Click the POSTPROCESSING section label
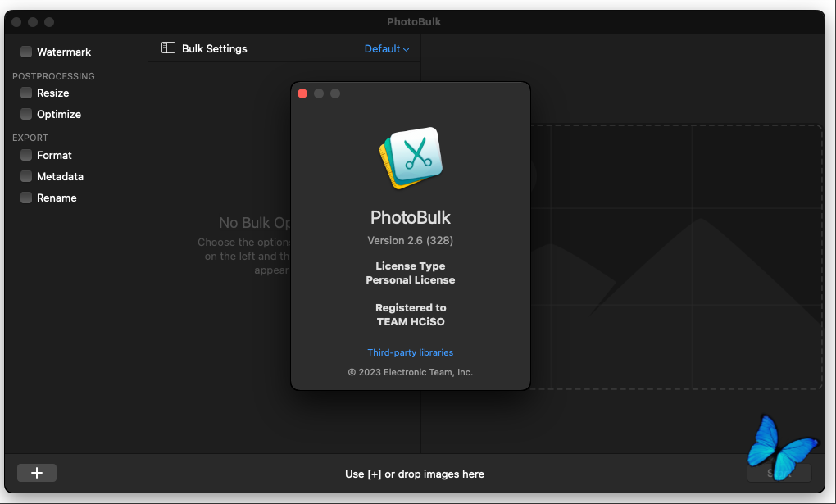Viewport: 836px width, 504px height. [x=53, y=76]
